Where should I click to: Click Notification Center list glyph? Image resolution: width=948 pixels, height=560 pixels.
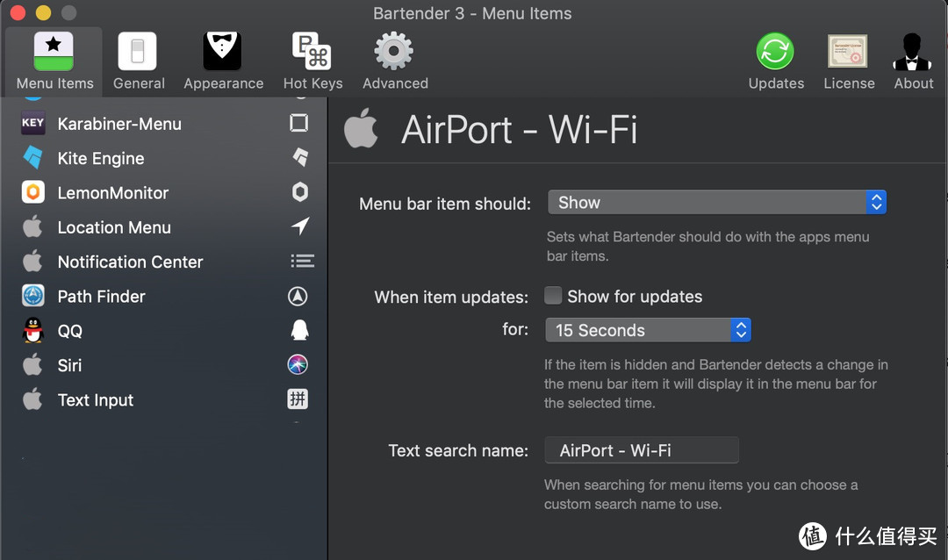tap(302, 262)
